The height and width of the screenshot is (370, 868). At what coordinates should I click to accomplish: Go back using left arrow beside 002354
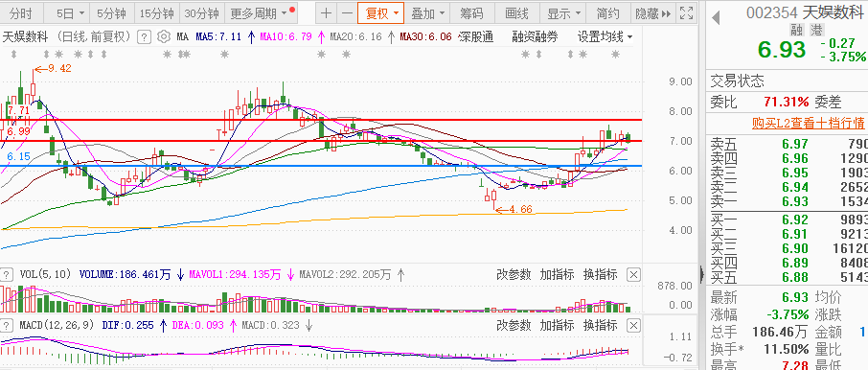point(716,17)
